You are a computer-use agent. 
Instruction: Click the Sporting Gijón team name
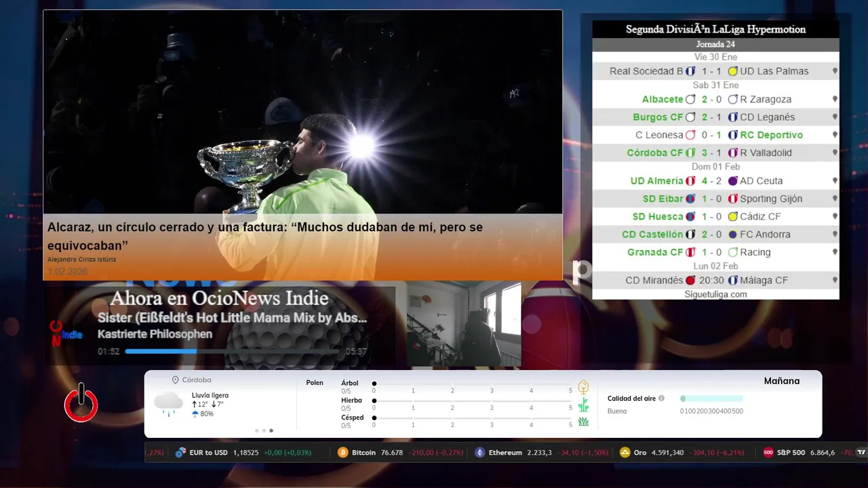click(771, 199)
